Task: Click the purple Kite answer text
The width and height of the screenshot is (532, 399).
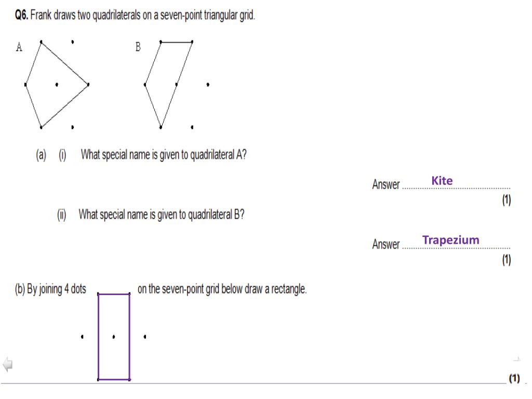Action: (442, 180)
